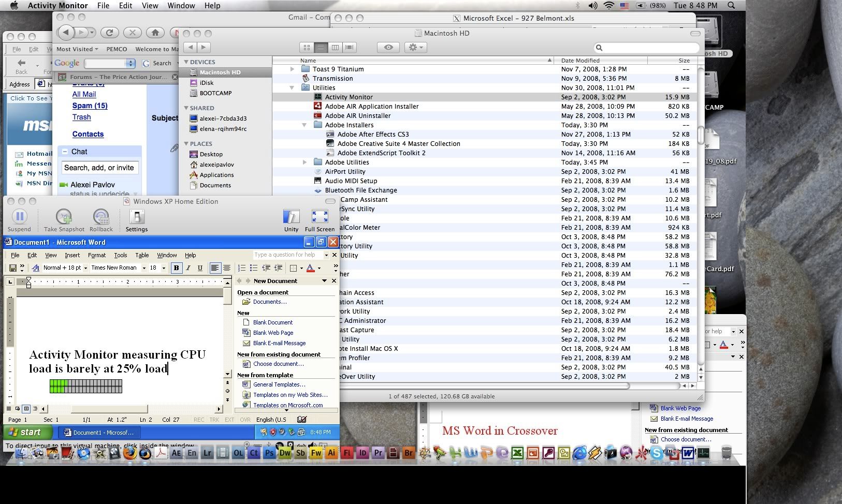Collapse the Utilities folder in Finder
Image resolution: width=842 pixels, height=504 pixels.
pos(292,88)
